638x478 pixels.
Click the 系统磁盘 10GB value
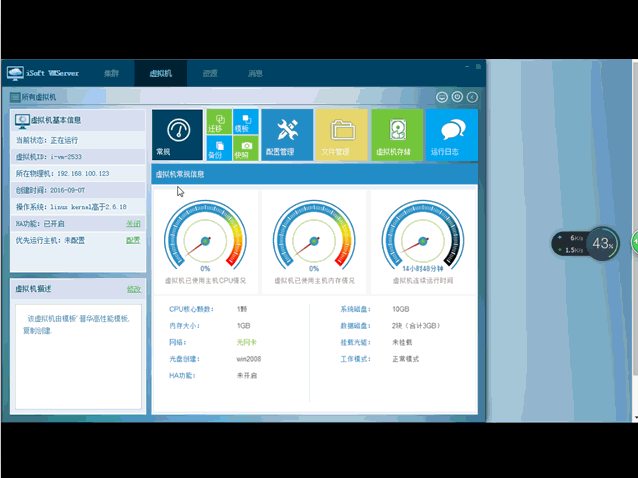tap(400, 309)
